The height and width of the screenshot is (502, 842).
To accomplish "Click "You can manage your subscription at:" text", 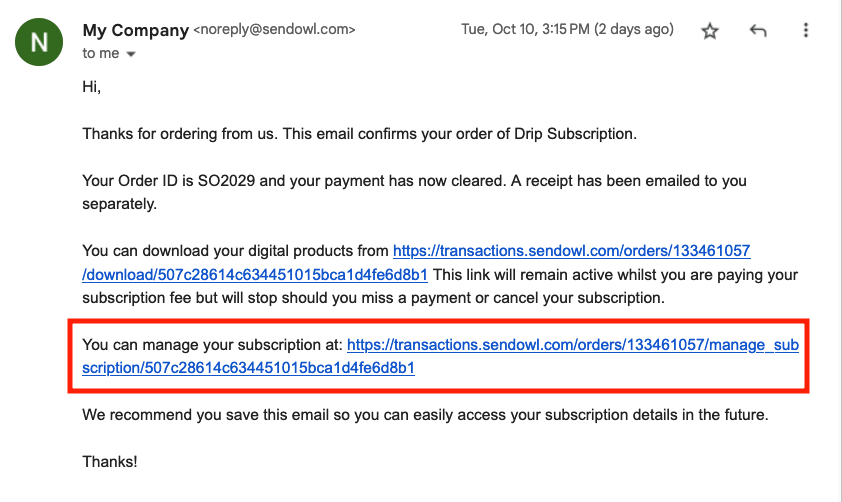I will [212, 346].
